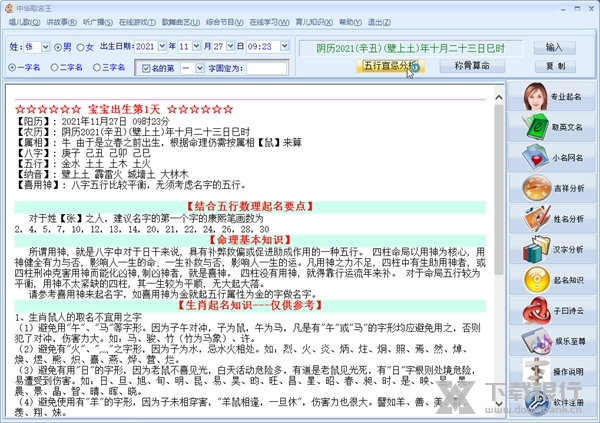Click the 字固定为 text input field
This screenshot has height=423, width=600.
[x=266, y=69]
